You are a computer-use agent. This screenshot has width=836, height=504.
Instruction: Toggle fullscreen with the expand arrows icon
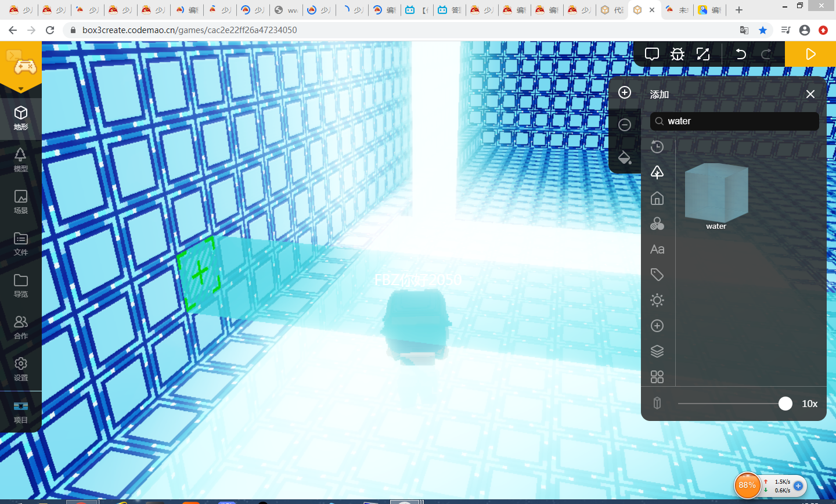tap(703, 55)
